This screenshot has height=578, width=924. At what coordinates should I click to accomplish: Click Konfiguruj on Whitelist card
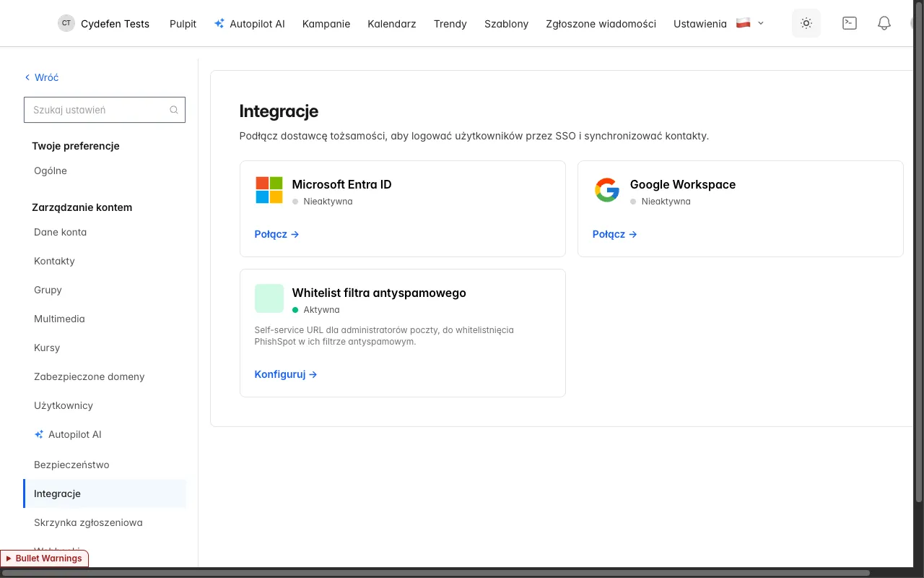pos(286,374)
